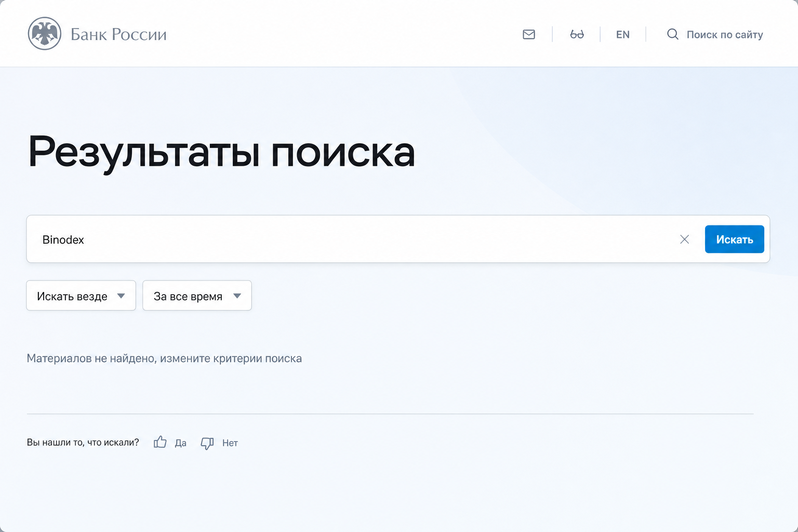
Task: Answer 'Нет' to the feedback question
Action: click(x=230, y=443)
